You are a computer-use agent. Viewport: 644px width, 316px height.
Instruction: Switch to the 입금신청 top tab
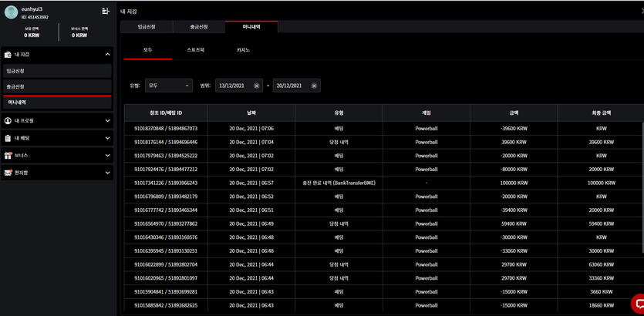coord(147,27)
